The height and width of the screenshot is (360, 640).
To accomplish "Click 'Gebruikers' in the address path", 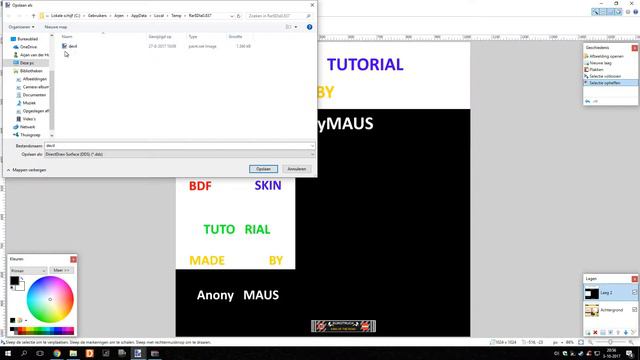I will click(97, 16).
